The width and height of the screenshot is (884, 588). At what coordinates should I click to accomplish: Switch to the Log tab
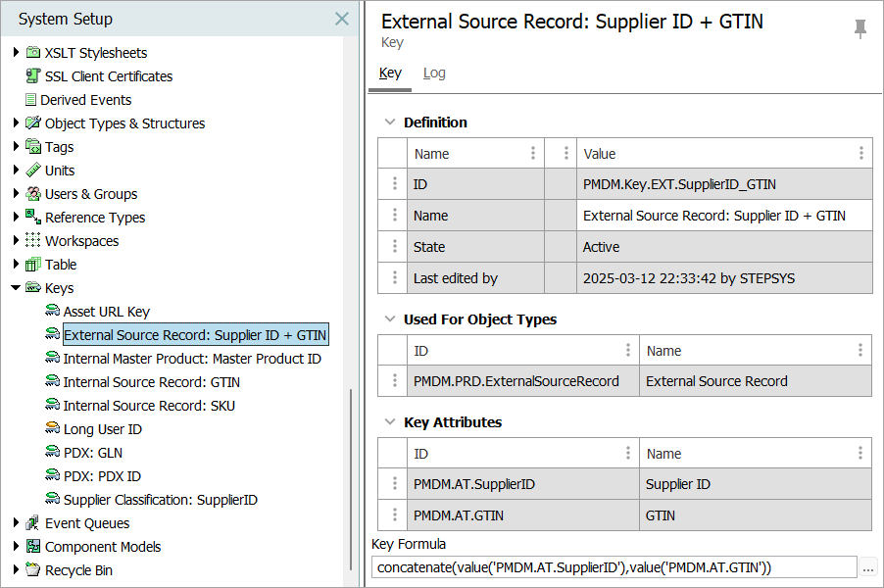[434, 73]
